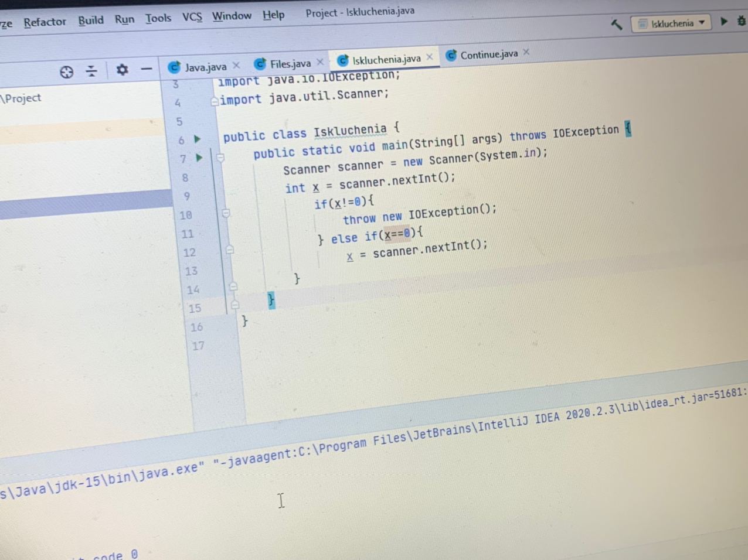The width and height of the screenshot is (748, 560).
Task: Select the highlighted row in Project tree
Action: (x=86, y=204)
